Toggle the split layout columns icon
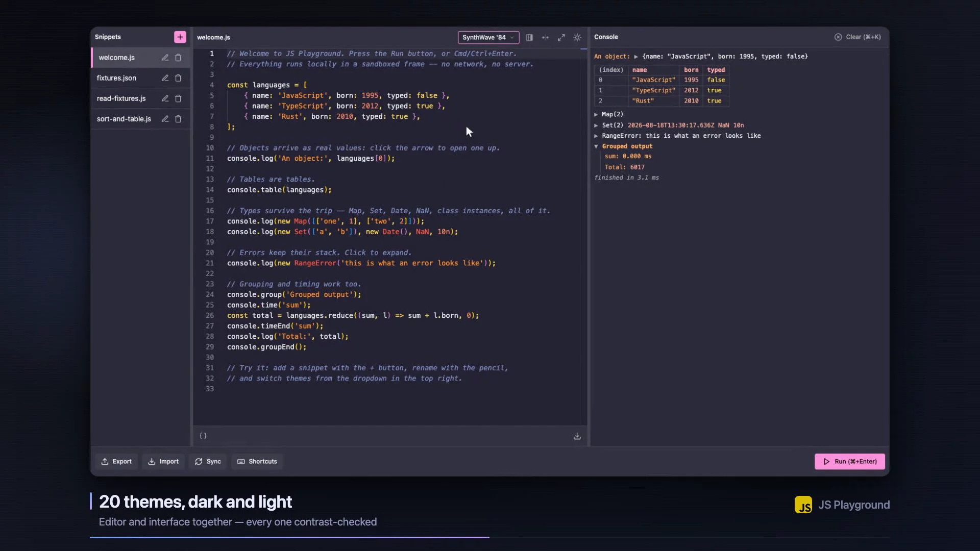This screenshot has height=551, width=980. pos(529,37)
